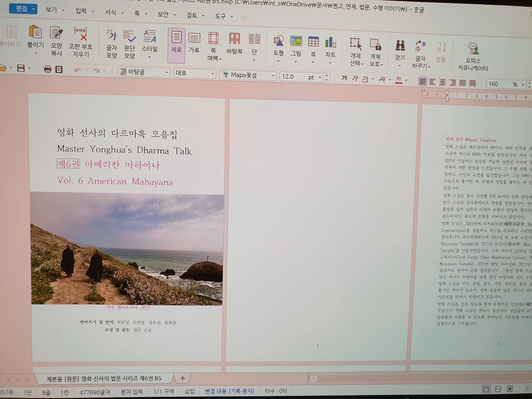
Task: Select distribute alignment button
Action: coord(463,83)
